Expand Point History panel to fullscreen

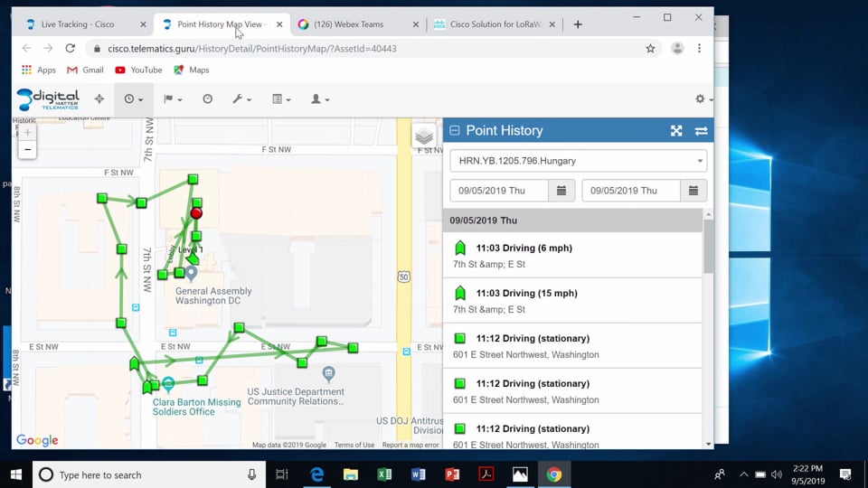coord(676,130)
